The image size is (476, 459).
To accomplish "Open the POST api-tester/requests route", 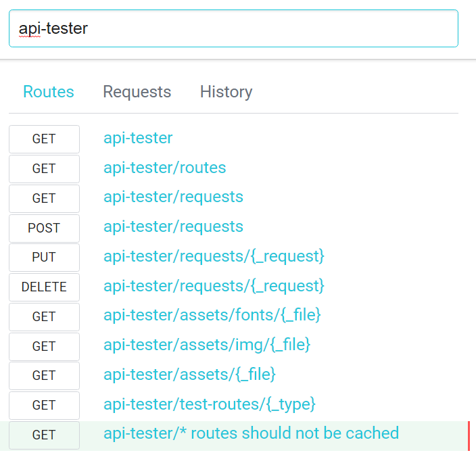I will tap(173, 226).
